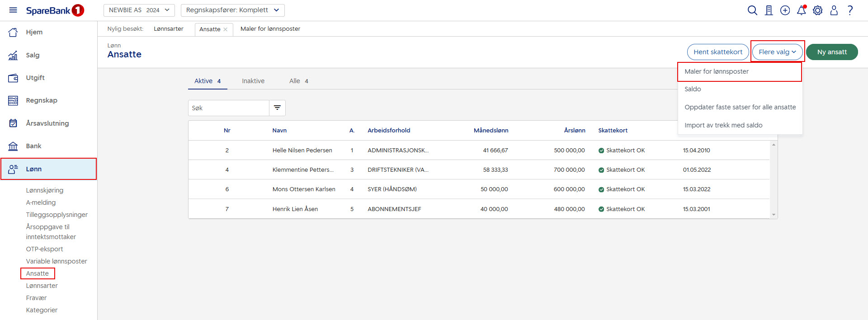Collapse the Flere valg dropdown
Image resolution: width=868 pixels, height=320 pixels.
777,52
